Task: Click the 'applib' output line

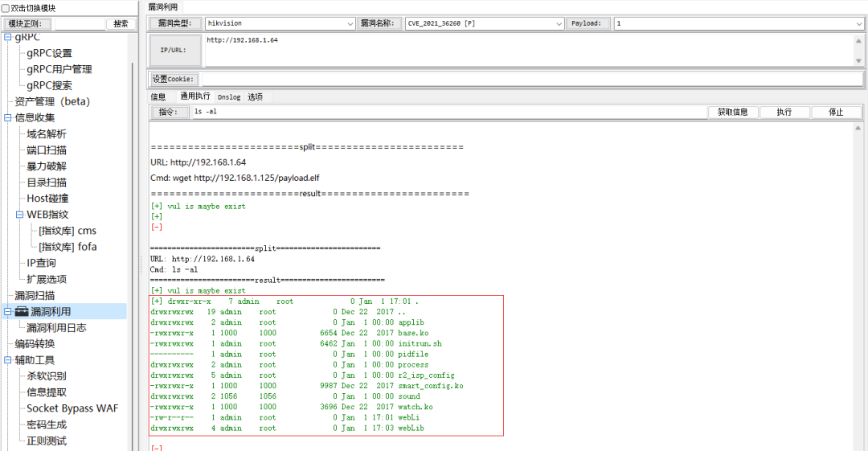Action: (x=287, y=322)
